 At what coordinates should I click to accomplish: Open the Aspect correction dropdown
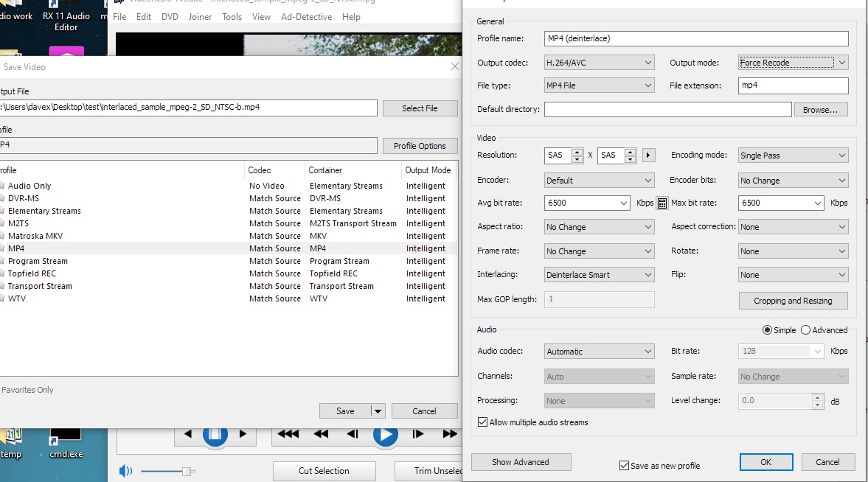tap(793, 227)
